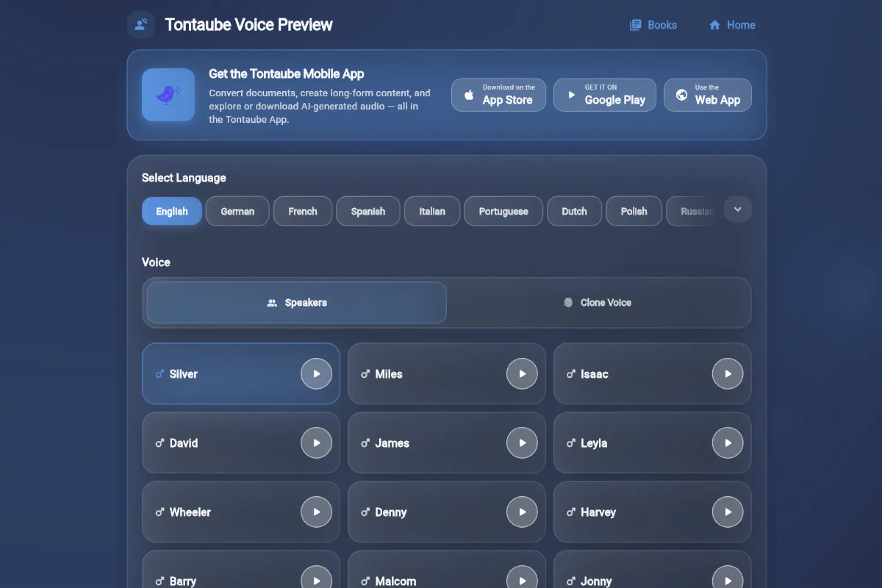Open the Get it on Google Play button
The image size is (882, 588).
[605, 95]
